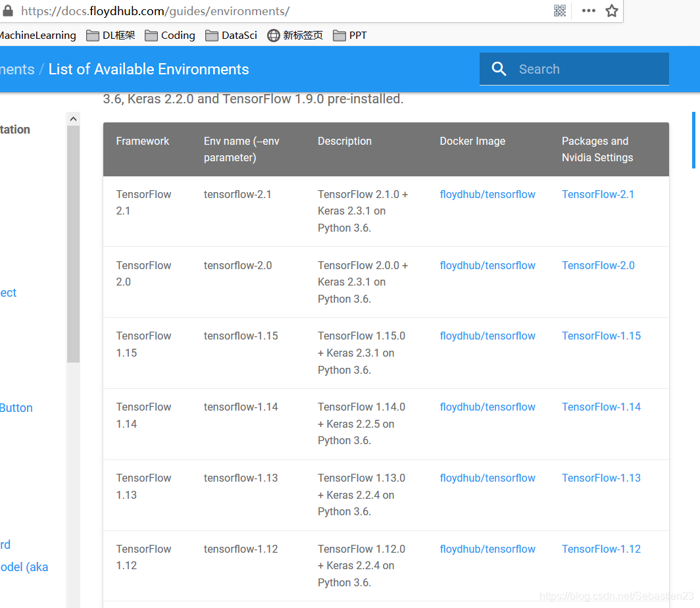Click the address bar URL
This screenshot has height=608, width=700.
[155, 11]
